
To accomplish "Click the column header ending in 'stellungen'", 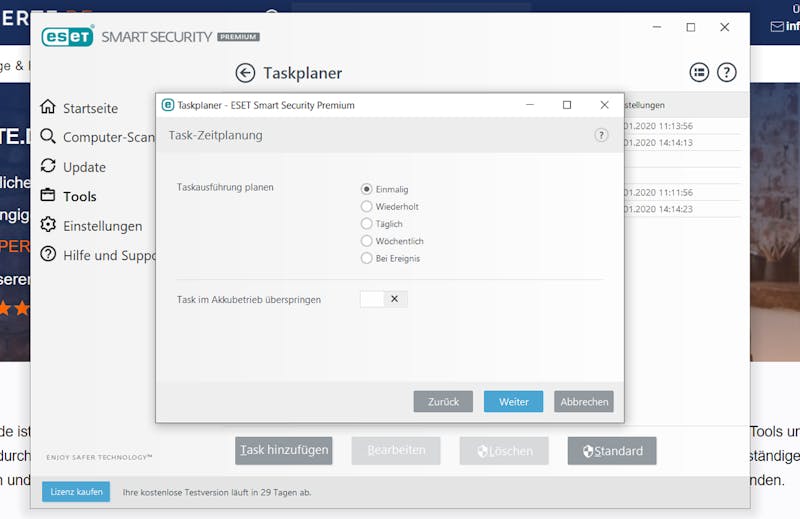I will pyautogui.click(x=644, y=105).
